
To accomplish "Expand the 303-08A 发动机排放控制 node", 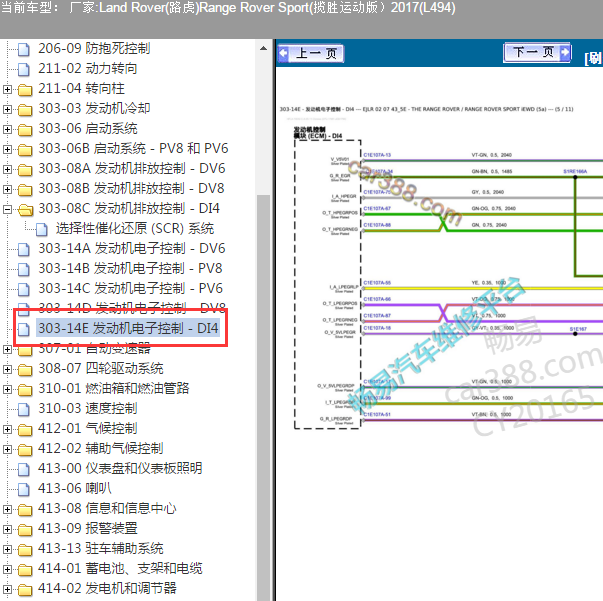I will click(x=7, y=169).
